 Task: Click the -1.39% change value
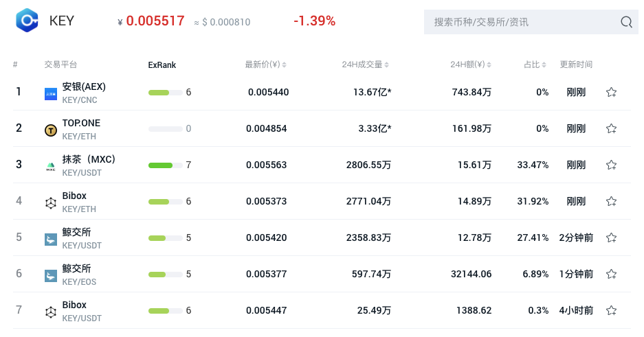coord(314,21)
